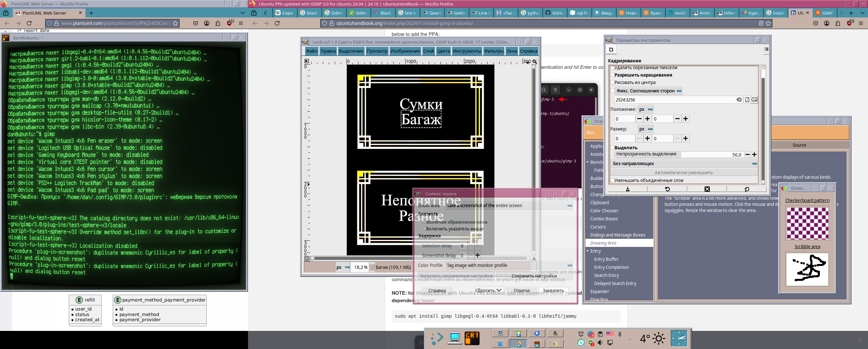Click the save tool preset icon
Viewport: 868px width, 349px height.
(x=627, y=189)
